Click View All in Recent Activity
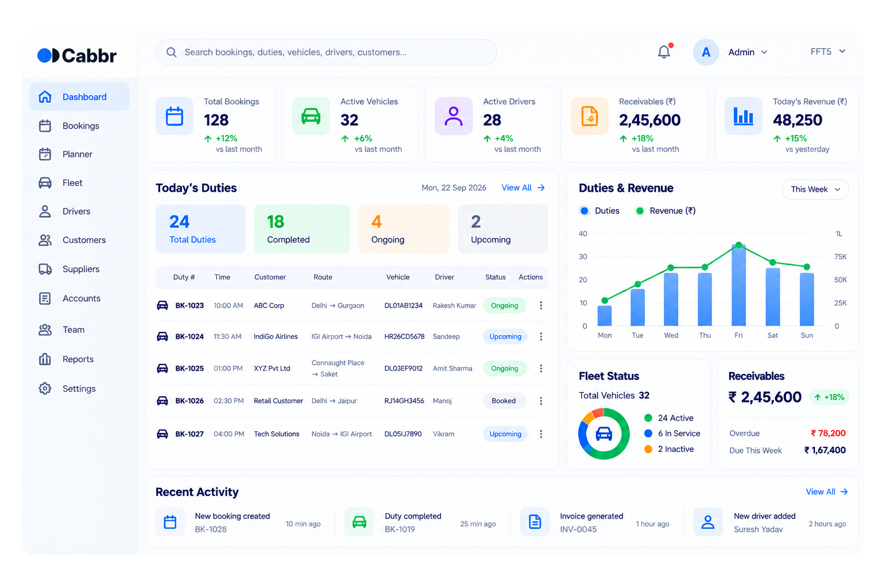882x588 pixels. 827,492
